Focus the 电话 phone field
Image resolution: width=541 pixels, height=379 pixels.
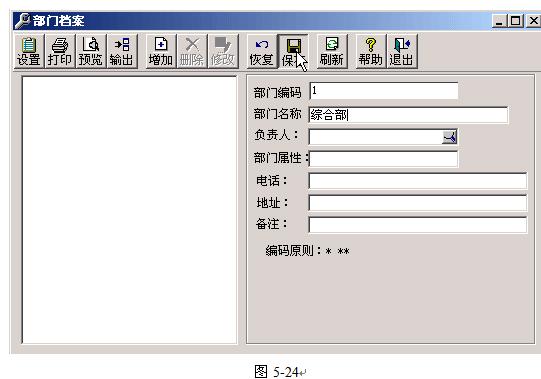tap(418, 181)
